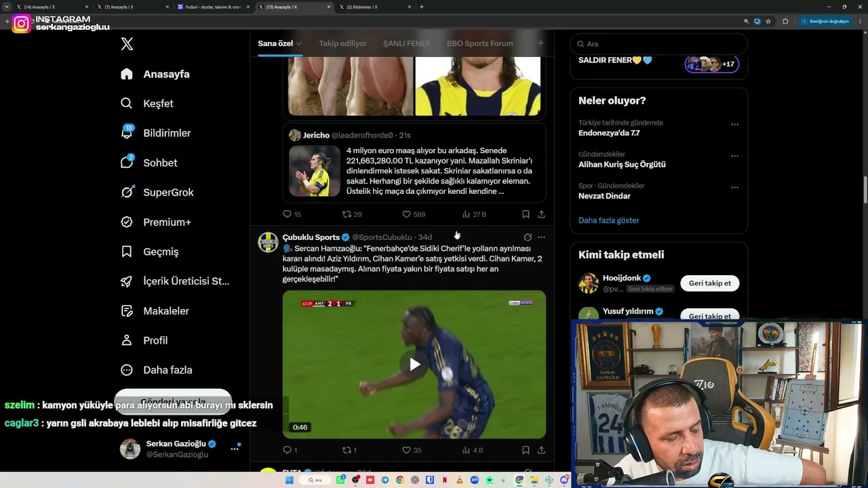Image resolution: width=868 pixels, height=488 pixels.
Task: Open more options for Alihan Kuriş Suç Örgütü trend
Action: pos(734,156)
